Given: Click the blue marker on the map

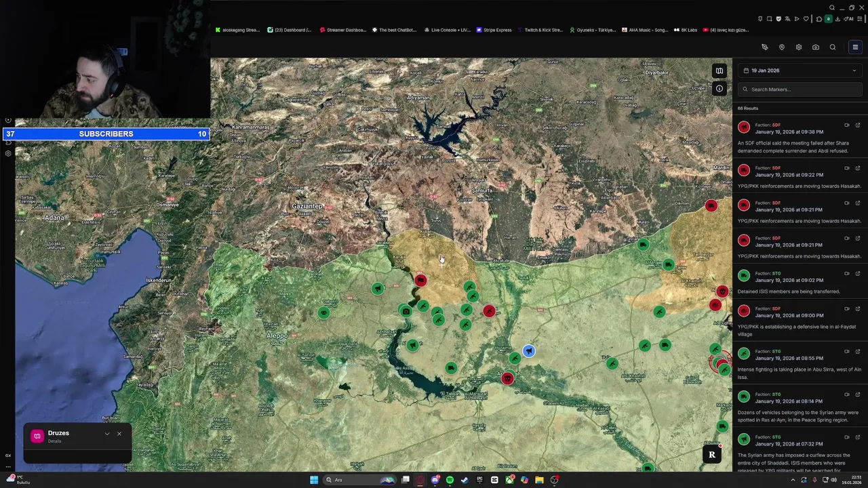Looking at the screenshot, I should [x=528, y=351].
